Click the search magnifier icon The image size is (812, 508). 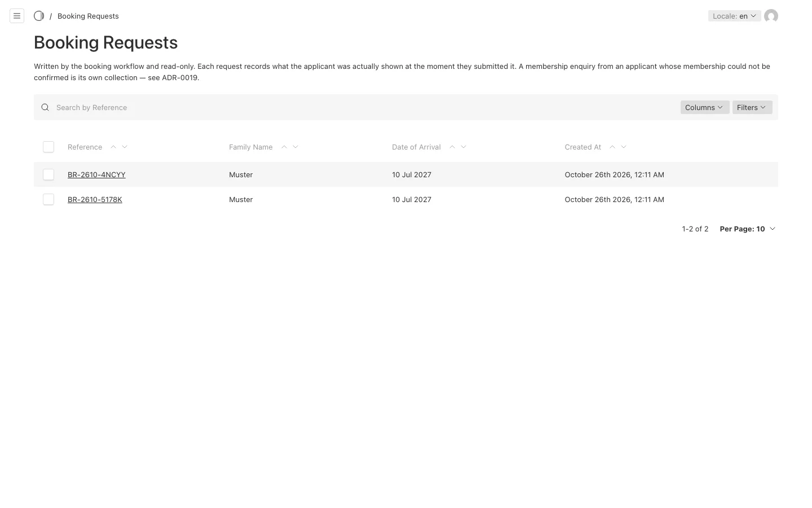[x=45, y=107]
